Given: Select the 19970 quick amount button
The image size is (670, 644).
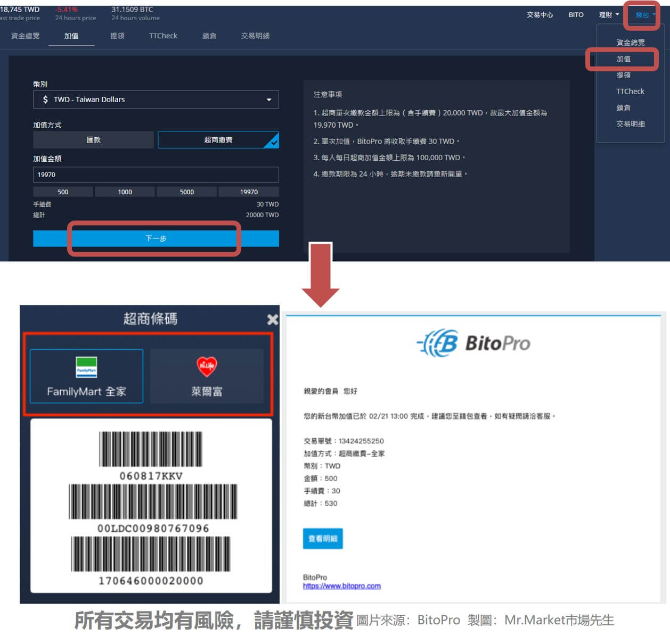Looking at the screenshot, I should coord(249,192).
